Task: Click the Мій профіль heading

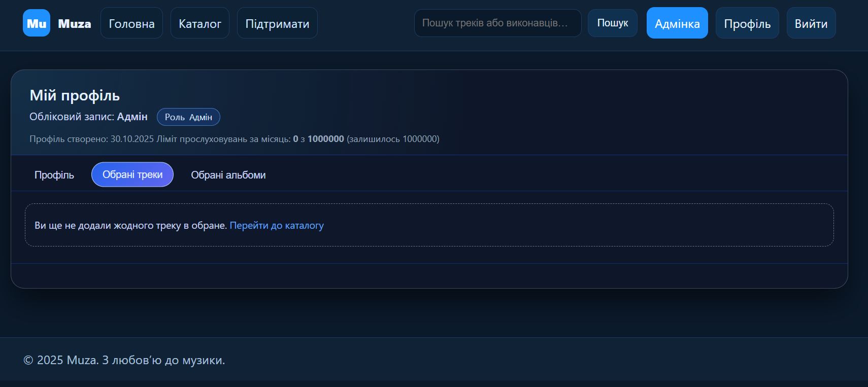Action: point(75,95)
